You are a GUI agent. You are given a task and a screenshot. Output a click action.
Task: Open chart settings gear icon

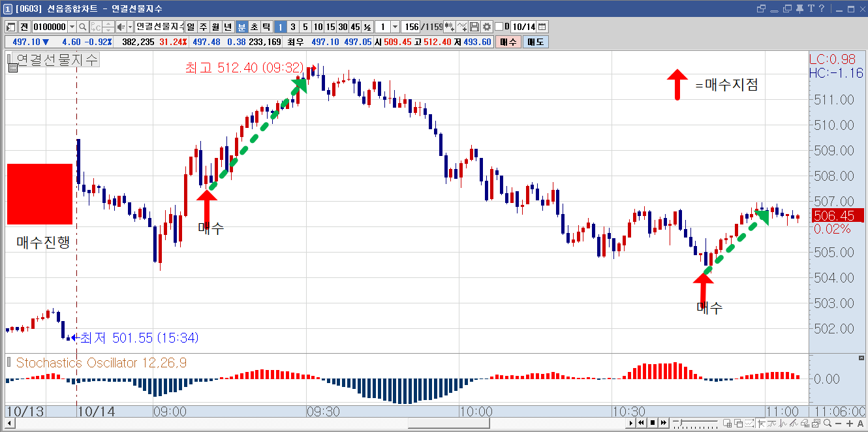point(487,27)
